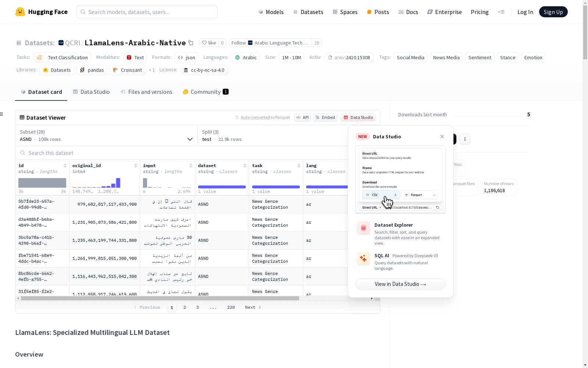
Task: Click the Data Studio button in viewer header
Action: pyautogui.click(x=358, y=117)
